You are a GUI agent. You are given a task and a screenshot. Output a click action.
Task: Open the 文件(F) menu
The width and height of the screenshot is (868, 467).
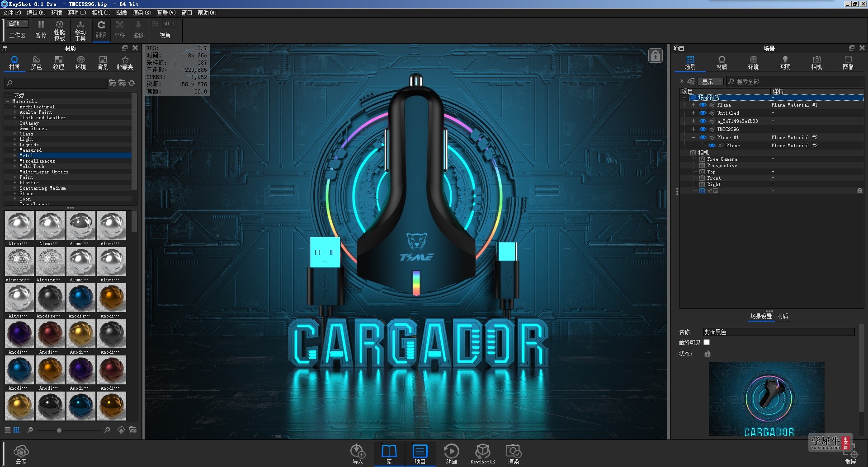(x=12, y=13)
